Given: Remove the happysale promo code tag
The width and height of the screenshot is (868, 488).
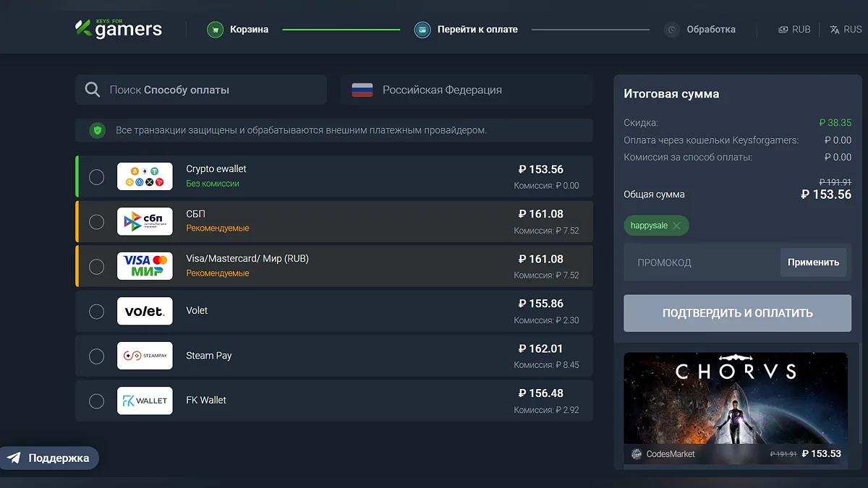Looking at the screenshot, I should click(x=676, y=226).
